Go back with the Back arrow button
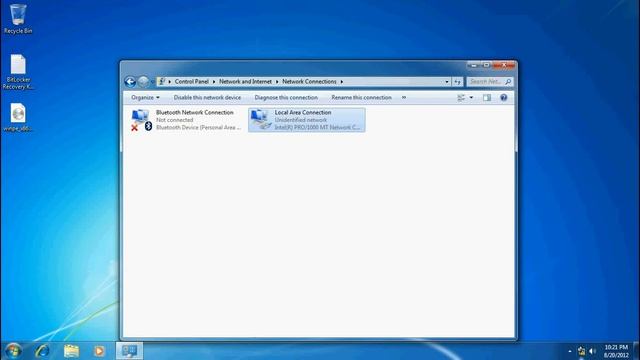The image size is (640, 360). 130,82
